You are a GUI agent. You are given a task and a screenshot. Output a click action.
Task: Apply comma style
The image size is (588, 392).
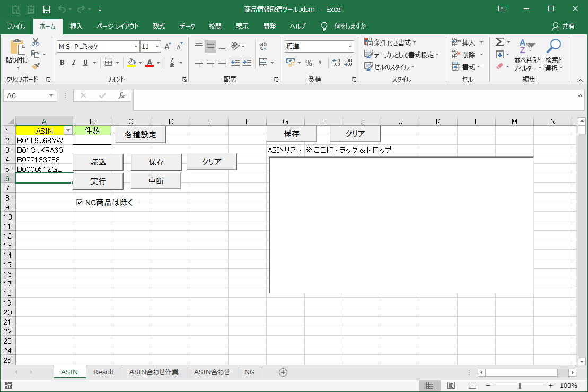click(320, 63)
